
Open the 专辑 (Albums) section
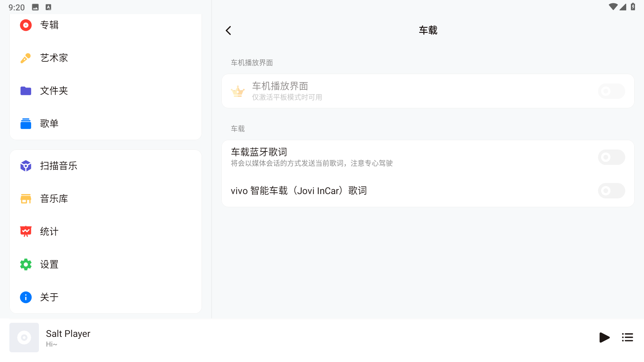[49, 24]
